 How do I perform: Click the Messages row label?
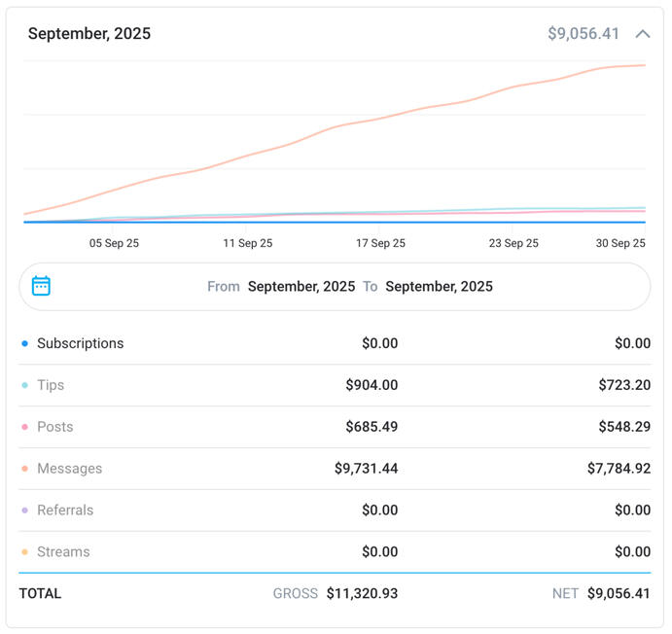pyautogui.click(x=69, y=469)
